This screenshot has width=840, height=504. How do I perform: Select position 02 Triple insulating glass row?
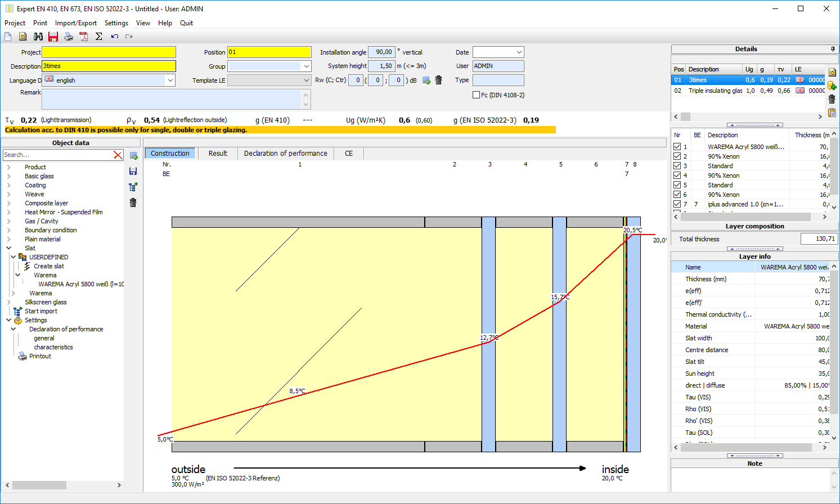click(x=715, y=91)
